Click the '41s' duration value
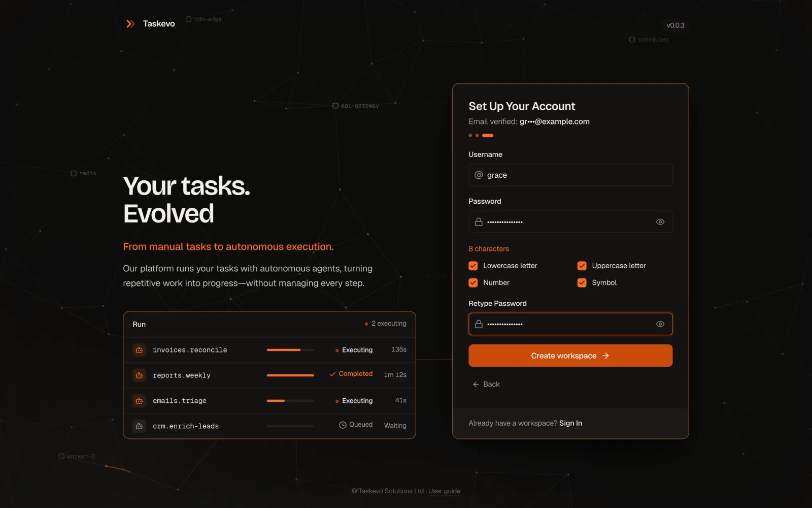Screen dimensions: 812x508 [401, 400]
